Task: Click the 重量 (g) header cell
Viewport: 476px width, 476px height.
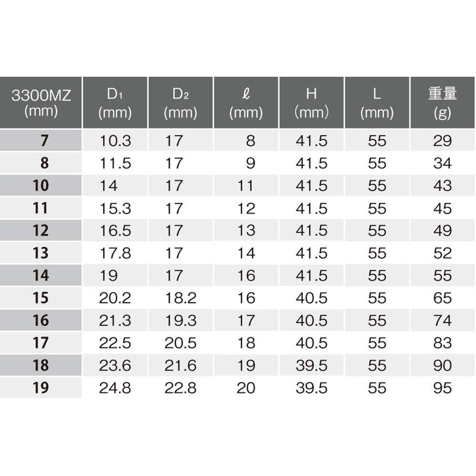Action: [442, 102]
